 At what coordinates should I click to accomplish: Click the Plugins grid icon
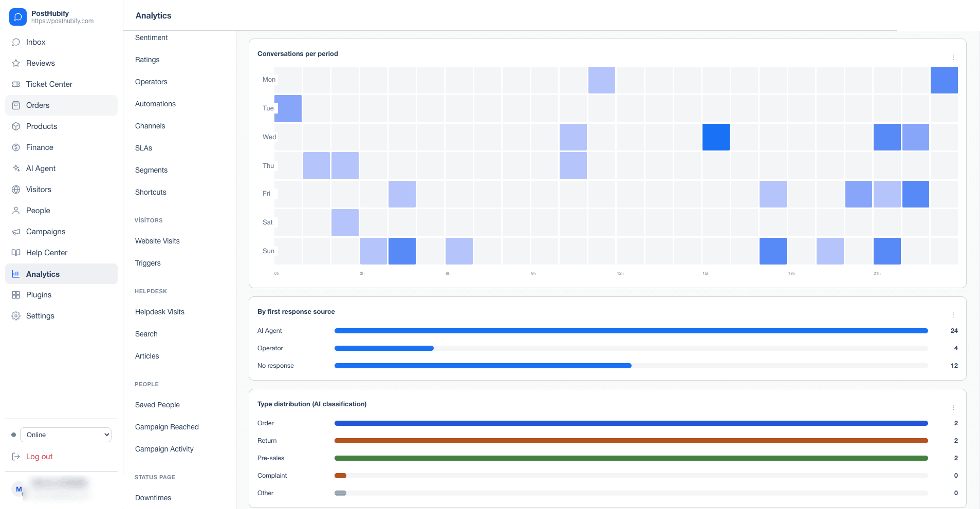[16, 295]
